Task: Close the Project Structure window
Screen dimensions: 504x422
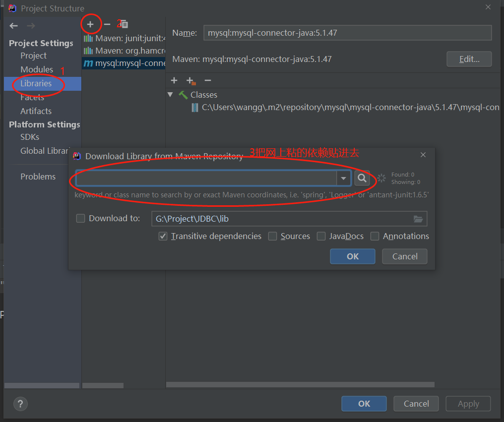Action: pyautogui.click(x=488, y=7)
